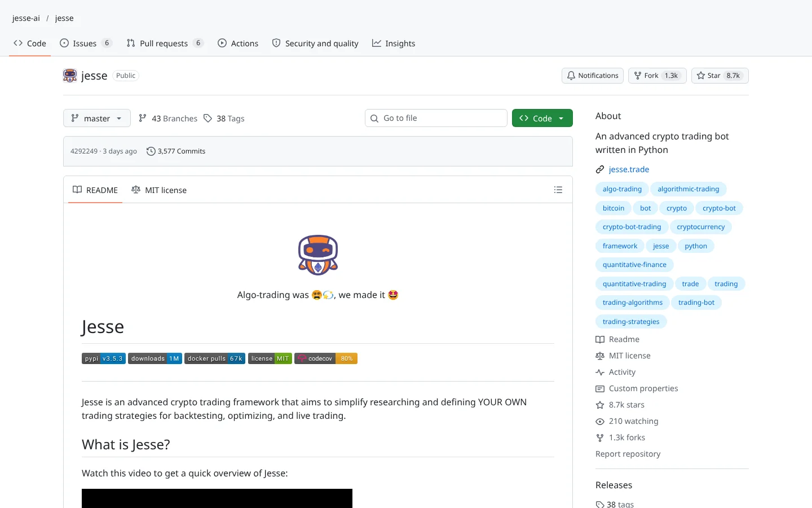Click the license MIT badge

click(270, 358)
